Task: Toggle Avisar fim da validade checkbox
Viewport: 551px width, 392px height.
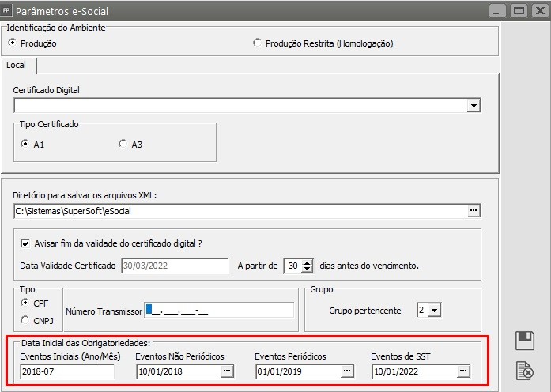Action: [x=25, y=243]
